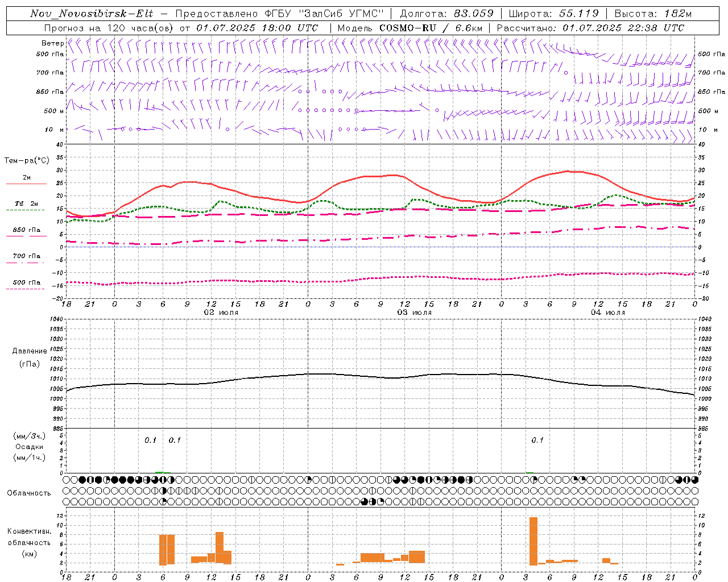This screenshot has width=728, height=582.
Task: Click the Облачность cloud cover label
Action: coord(29,493)
